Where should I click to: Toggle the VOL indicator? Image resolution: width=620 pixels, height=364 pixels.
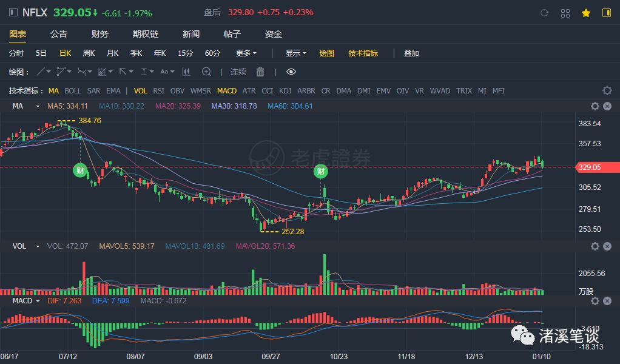point(140,91)
